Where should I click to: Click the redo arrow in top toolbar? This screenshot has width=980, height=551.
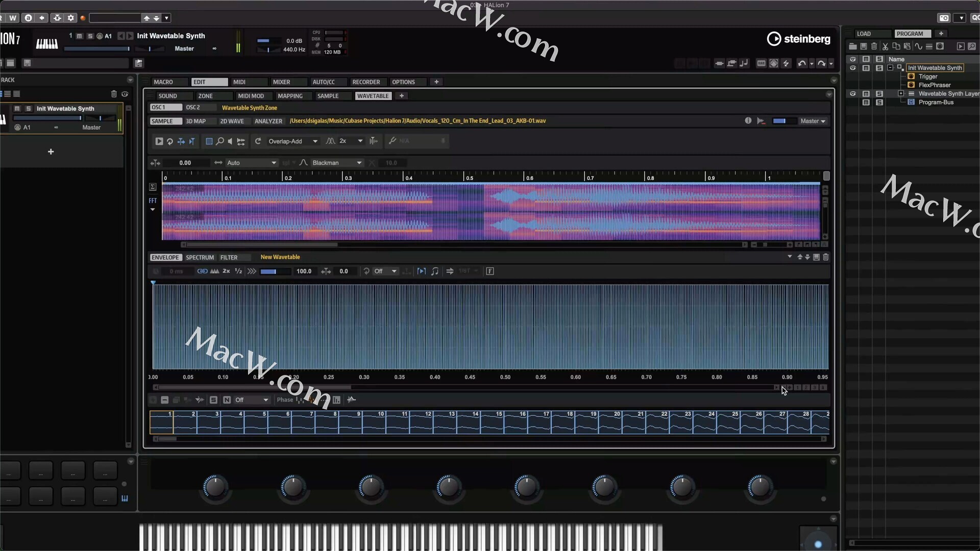pyautogui.click(x=821, y=63)
